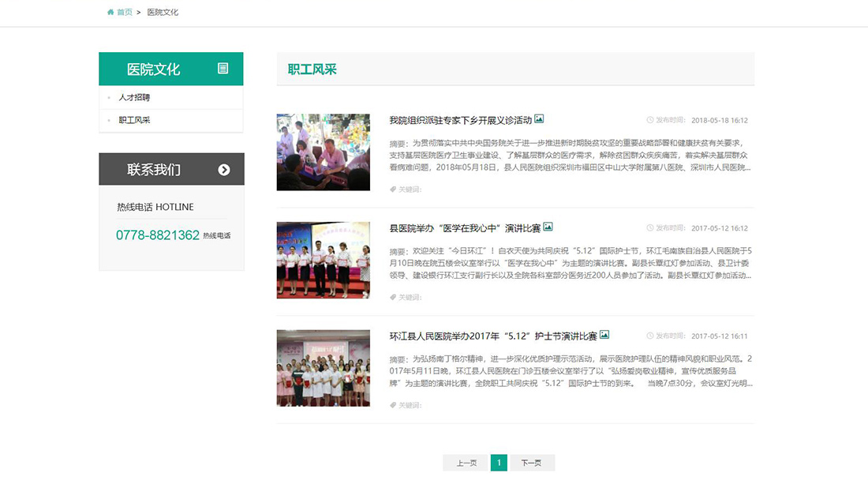Expand the 联系我们 panel via its arrow icon
This screenshot has width=868, height=488.
(226, 169)
